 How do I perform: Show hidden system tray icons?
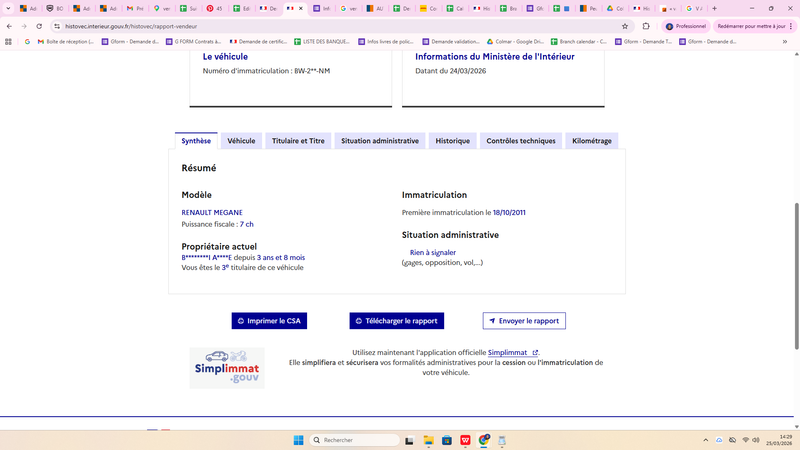click(x=706, y=440)
